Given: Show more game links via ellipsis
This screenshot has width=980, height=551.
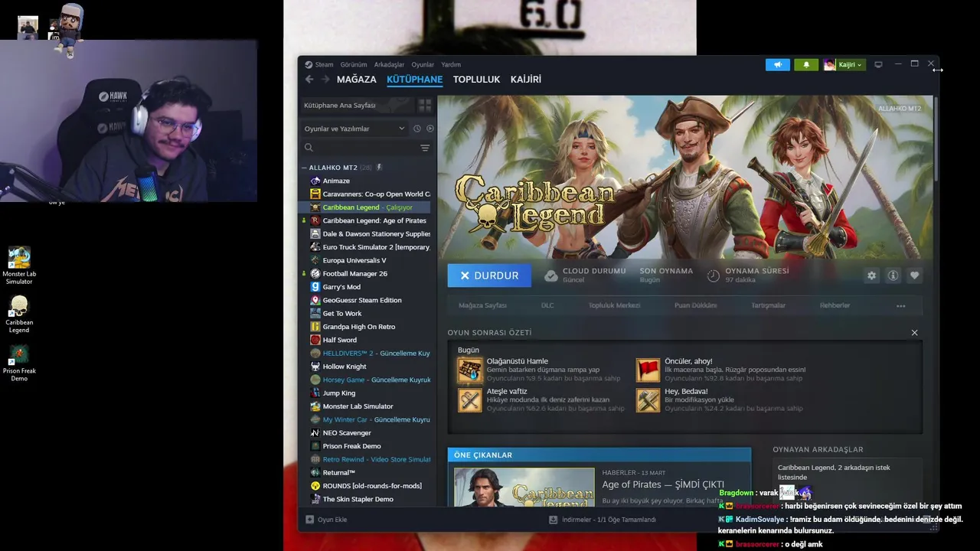Looking at the screenshot, I should click(x=900, y=306).
